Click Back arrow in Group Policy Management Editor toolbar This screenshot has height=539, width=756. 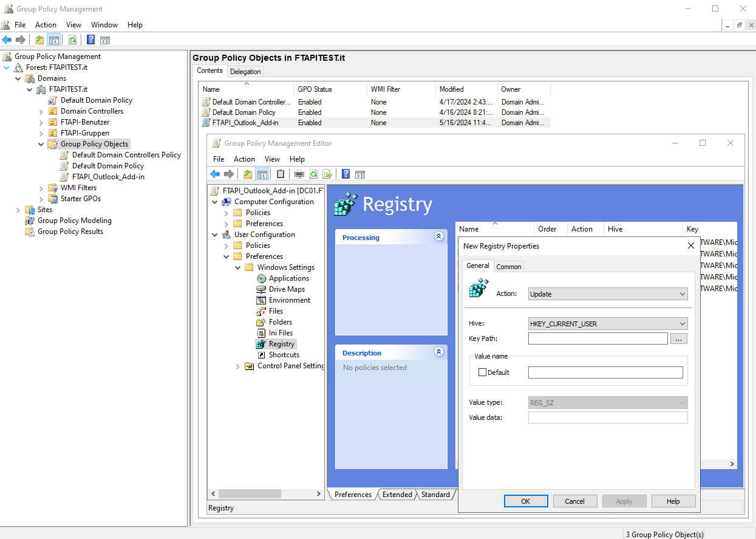tap(215, 174)
